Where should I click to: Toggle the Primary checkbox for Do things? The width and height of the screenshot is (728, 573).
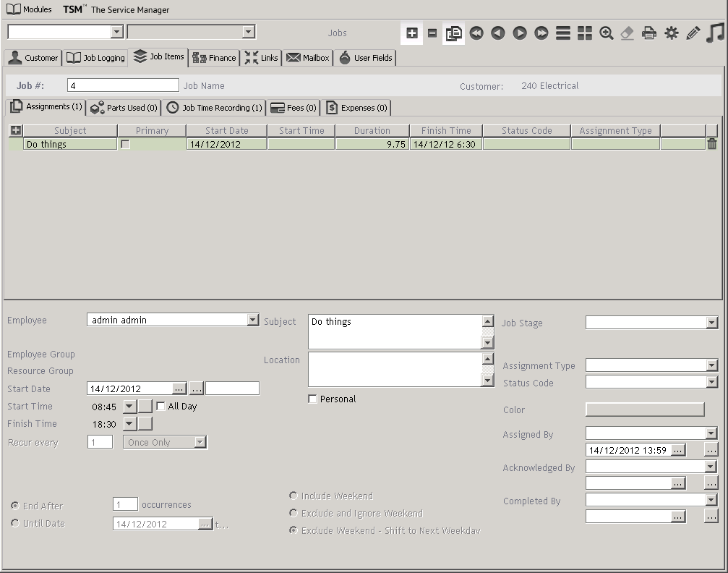click(x=126, y=145)
